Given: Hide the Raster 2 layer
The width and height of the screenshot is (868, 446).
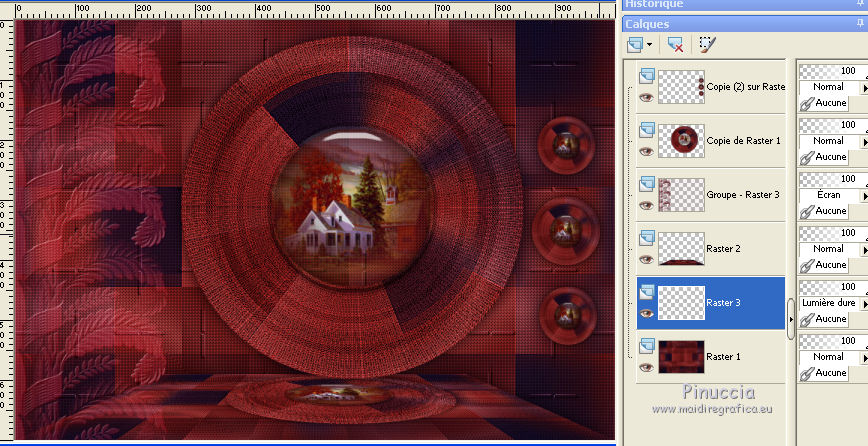Looking at the screenshot, I should pyautogui.click(x=646, y=259).
